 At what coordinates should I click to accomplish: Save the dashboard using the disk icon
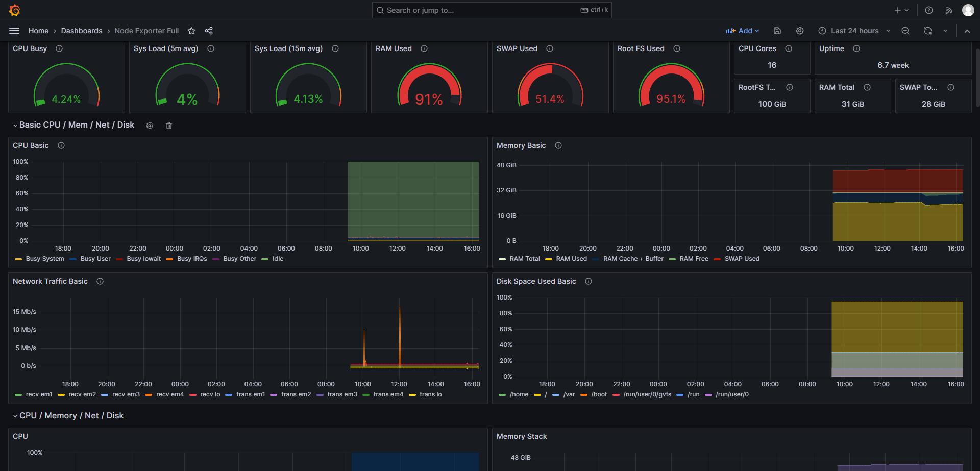coord(777,31)
